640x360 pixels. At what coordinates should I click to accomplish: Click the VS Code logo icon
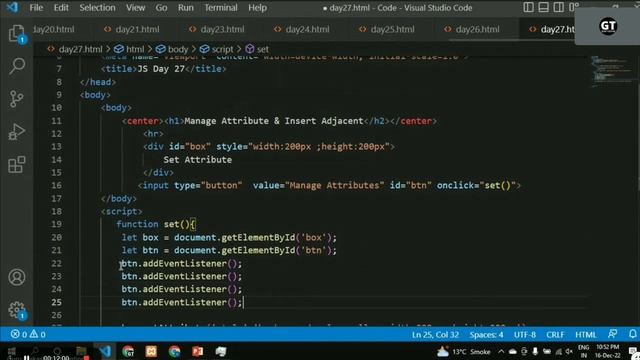[12, 7]
